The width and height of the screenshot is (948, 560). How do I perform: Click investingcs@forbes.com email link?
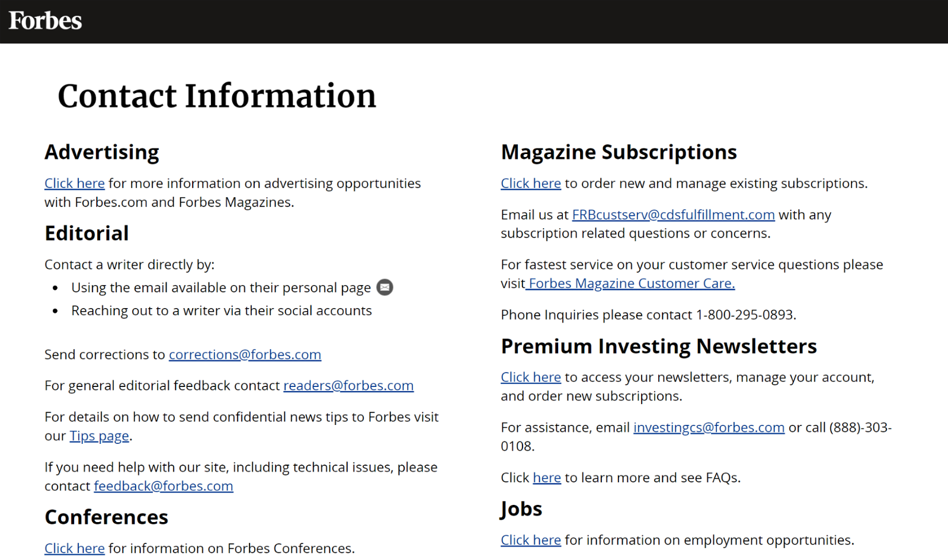709,428
